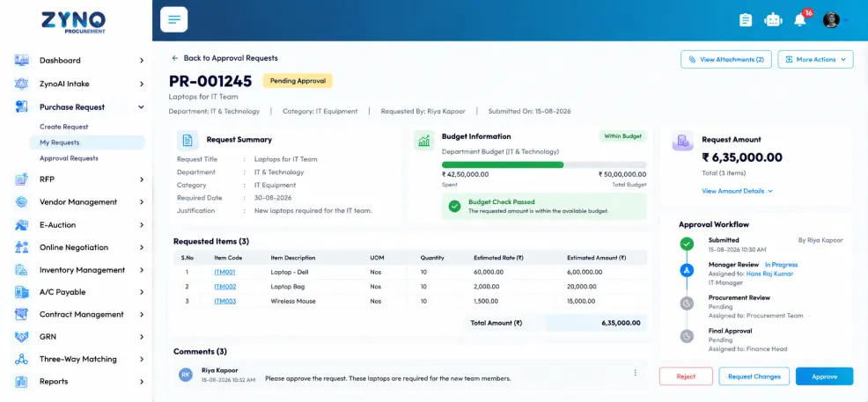
Task: Expand View Amount Details
Action: coord(738,191)
